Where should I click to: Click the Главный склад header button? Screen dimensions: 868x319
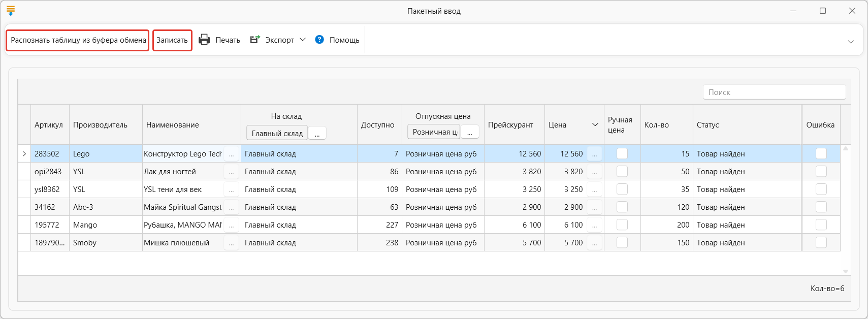tap(277, 133)
